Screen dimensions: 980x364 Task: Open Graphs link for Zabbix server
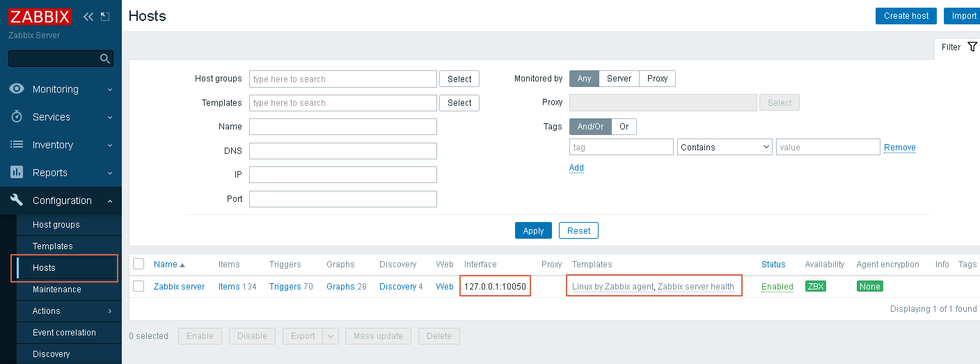[340, 286]
